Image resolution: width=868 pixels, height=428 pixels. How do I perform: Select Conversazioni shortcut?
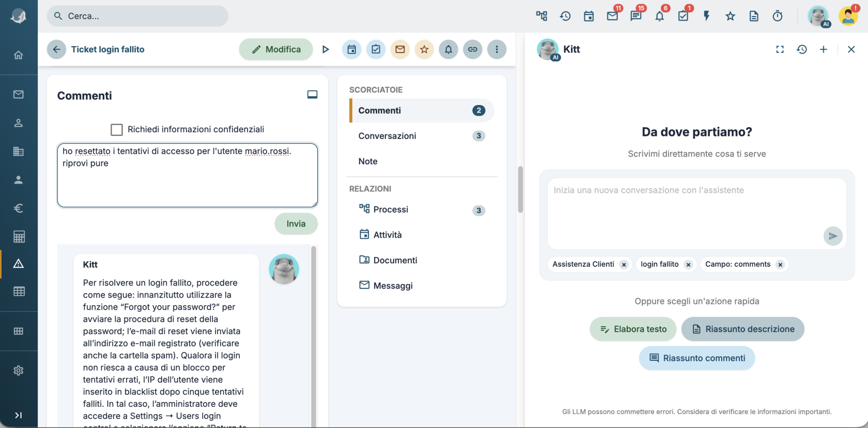(x=422, y=136)
